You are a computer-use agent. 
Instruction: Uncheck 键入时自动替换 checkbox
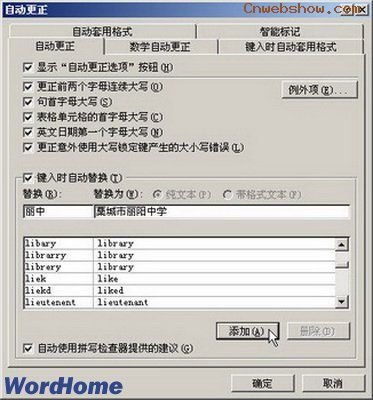[x=28, y=178]
